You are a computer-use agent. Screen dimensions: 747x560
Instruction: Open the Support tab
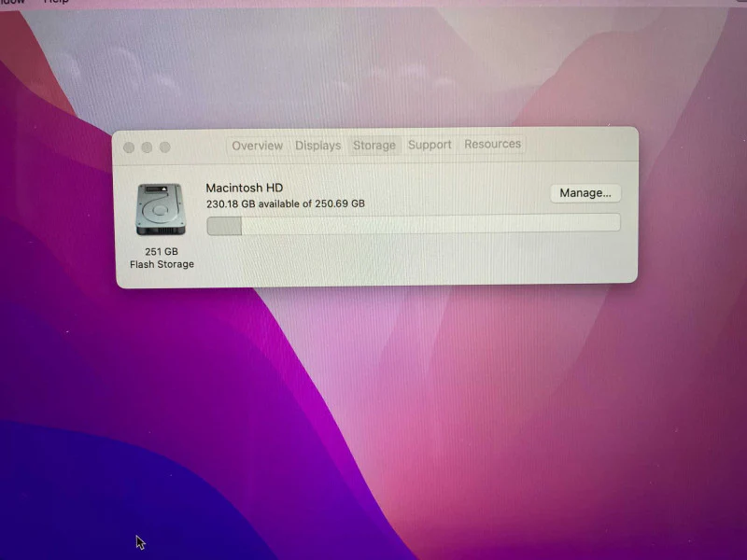[430, 145]
